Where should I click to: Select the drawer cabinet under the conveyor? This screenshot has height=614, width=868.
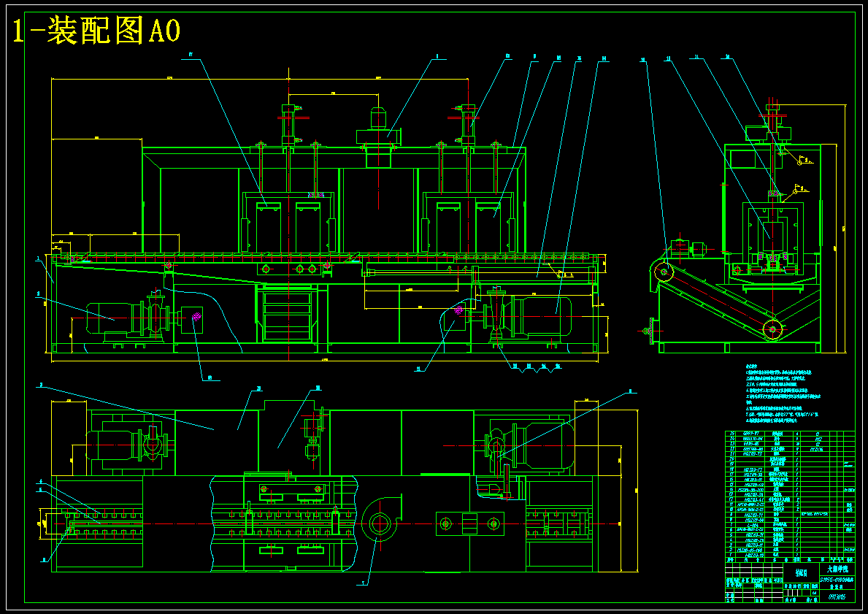[288, 315]
